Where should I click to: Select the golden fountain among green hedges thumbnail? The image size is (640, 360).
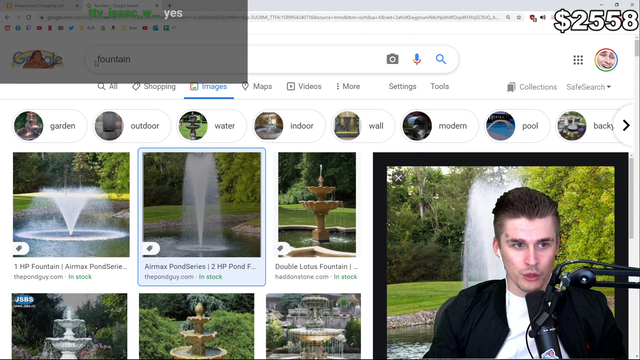pos(197,326)
